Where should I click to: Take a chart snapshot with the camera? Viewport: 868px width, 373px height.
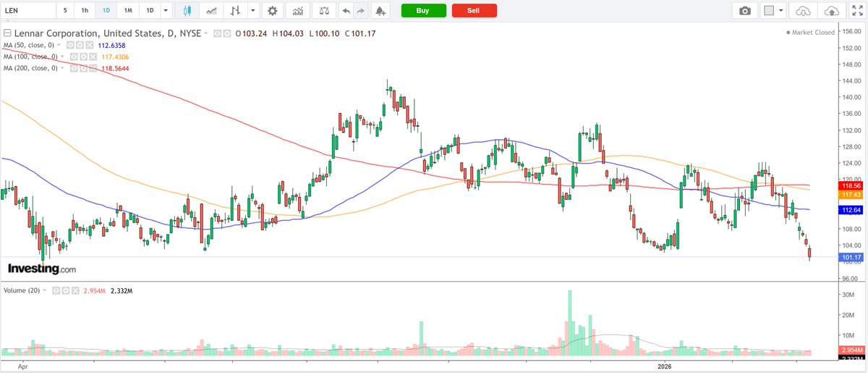point(744,11)
